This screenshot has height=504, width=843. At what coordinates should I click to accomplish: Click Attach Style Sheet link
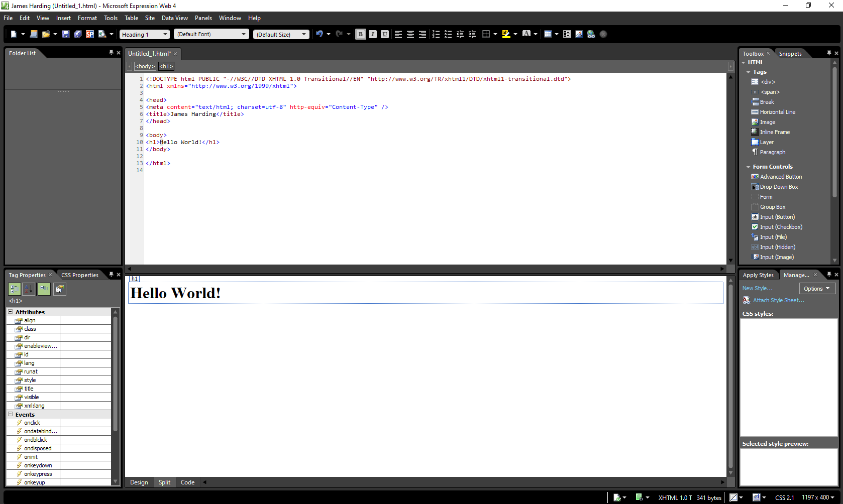tap(778, 300)
